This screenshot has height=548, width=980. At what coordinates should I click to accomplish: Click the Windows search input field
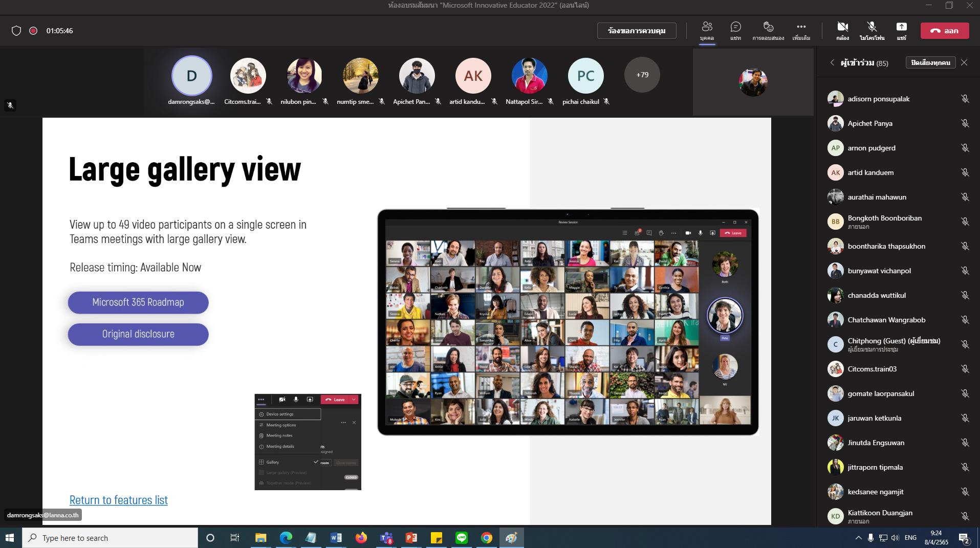pyautogui.click(x=110, y=538)
